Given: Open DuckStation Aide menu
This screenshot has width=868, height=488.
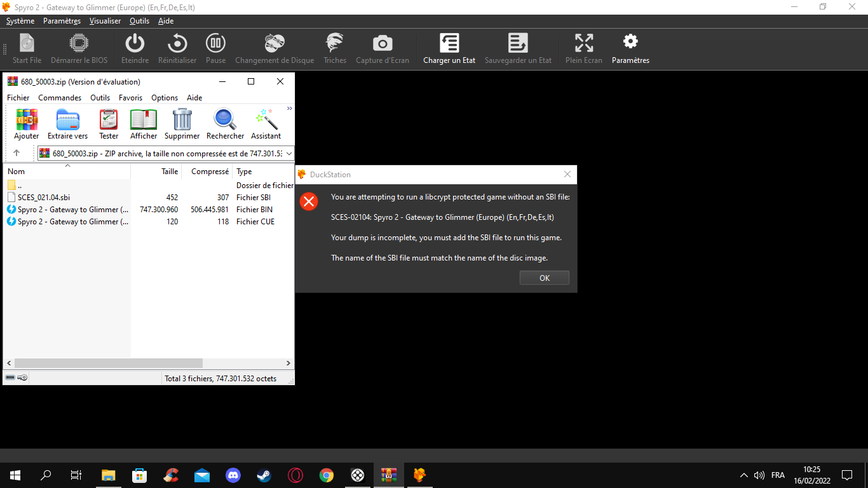Looking at the screenshot, I should [x=166, y=21].
